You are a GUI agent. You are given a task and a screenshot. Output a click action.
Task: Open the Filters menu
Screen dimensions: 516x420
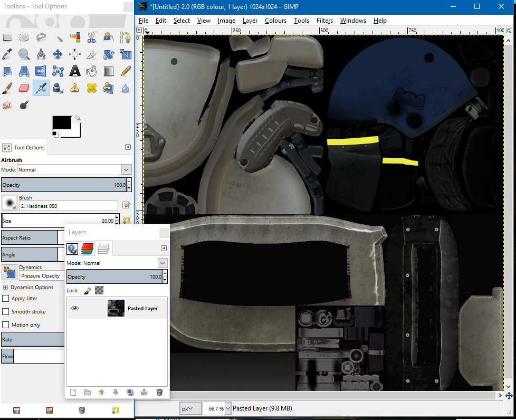[324, 21]
